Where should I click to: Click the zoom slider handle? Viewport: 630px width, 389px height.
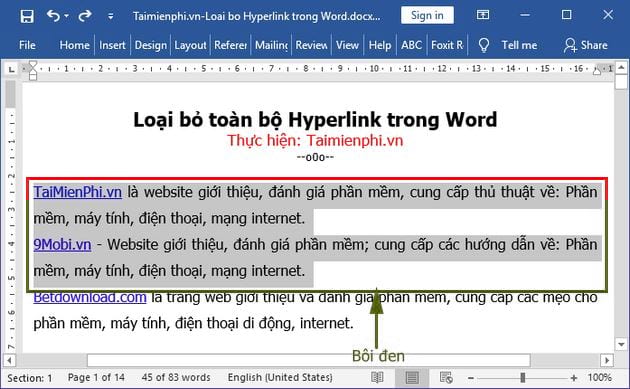click(522, 377)
